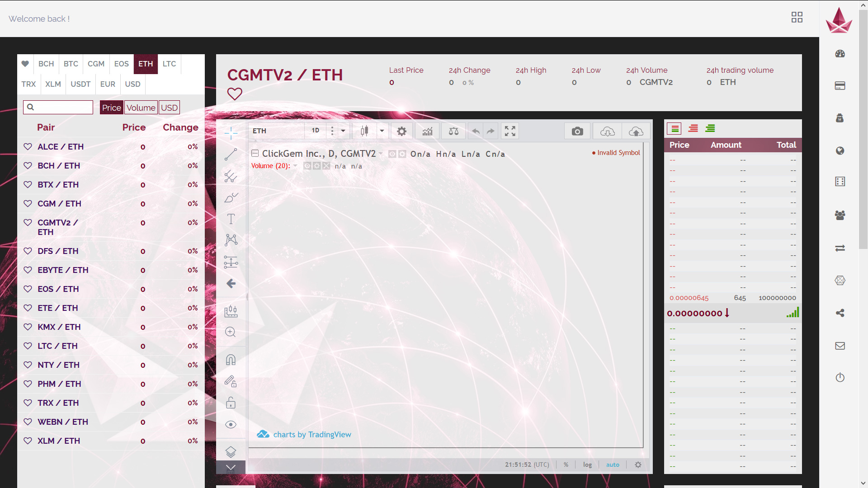Toggle lock all drawing tools

click(231, 403)
